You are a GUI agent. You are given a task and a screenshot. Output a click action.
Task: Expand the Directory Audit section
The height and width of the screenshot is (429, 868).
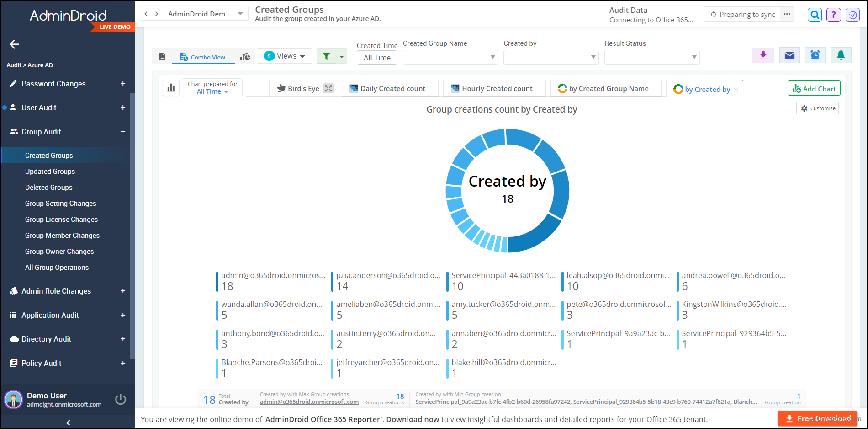tap(123, 339)
